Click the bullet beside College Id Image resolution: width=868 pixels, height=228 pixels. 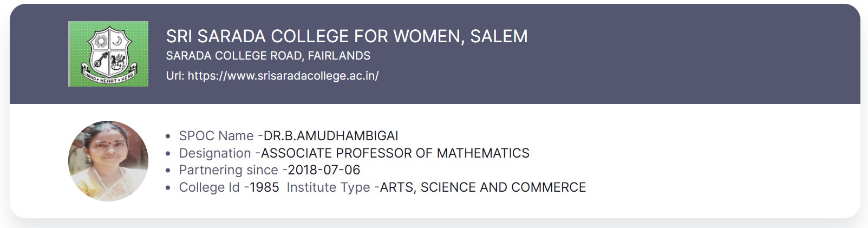[168, 188]
